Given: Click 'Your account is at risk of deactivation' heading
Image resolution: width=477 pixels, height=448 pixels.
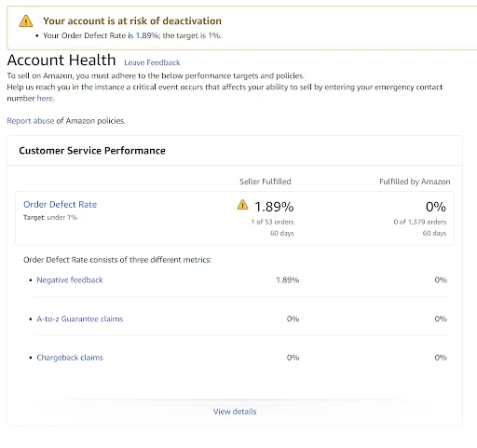Looking at the screenshot, I should point(132,20).
